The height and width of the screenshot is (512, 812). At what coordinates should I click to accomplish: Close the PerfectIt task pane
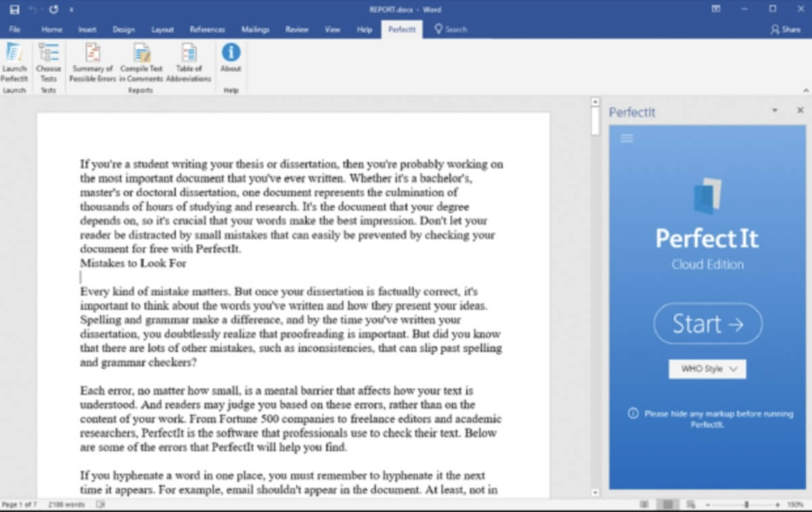[800, 110]
